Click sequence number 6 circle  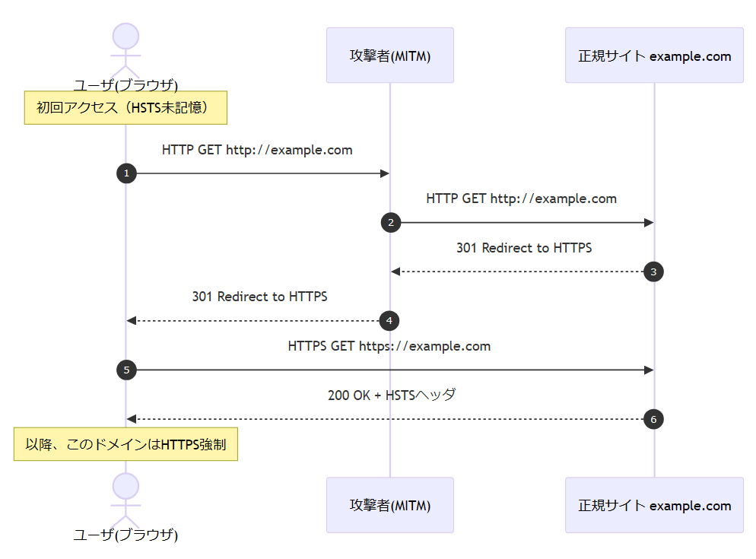pos(653,419)
